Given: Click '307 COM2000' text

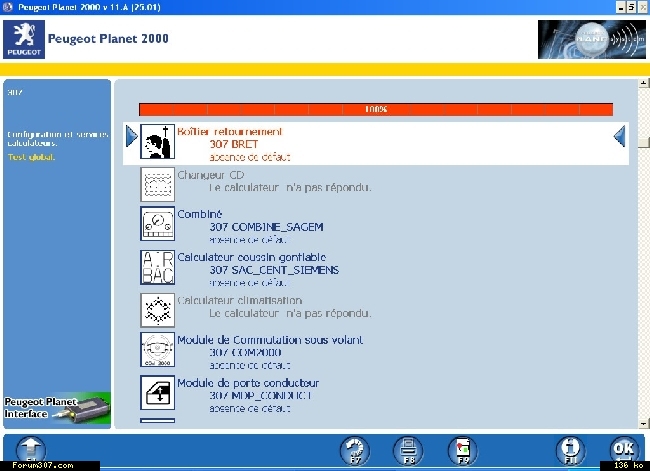Looking at the screenshot, I should [245, 353].
